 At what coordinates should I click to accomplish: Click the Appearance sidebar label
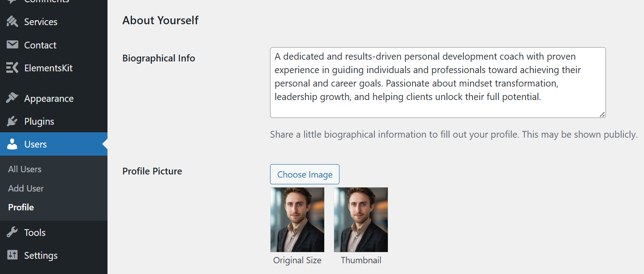pos(49,98)
